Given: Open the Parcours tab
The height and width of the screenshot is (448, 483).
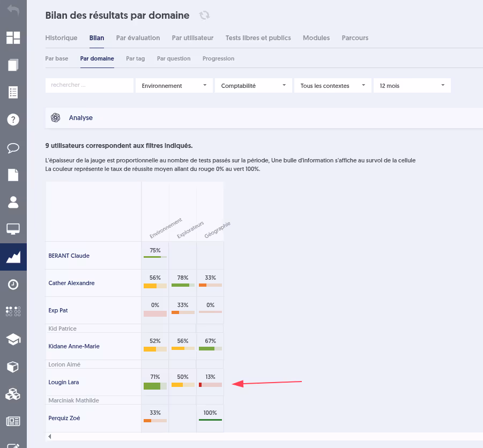Looking at the screenshot, I should 355,38.
